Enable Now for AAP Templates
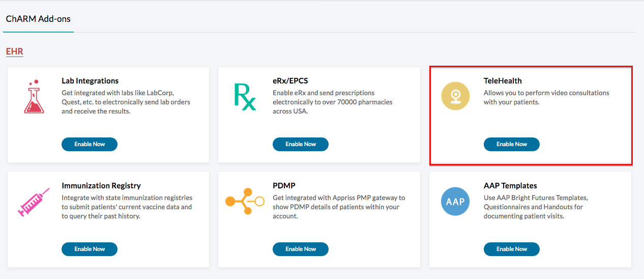This screenshot has height=279, width=644. [511, 249]
